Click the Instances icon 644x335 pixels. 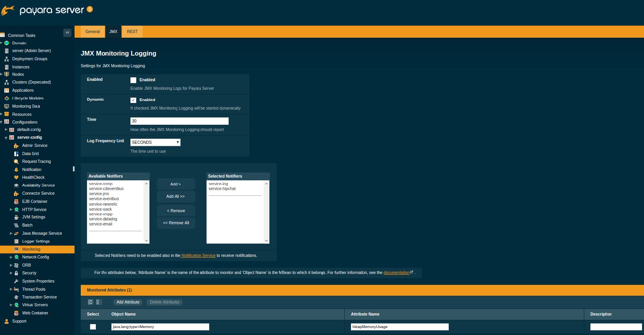pyautogui.click(x=7, y=67)
